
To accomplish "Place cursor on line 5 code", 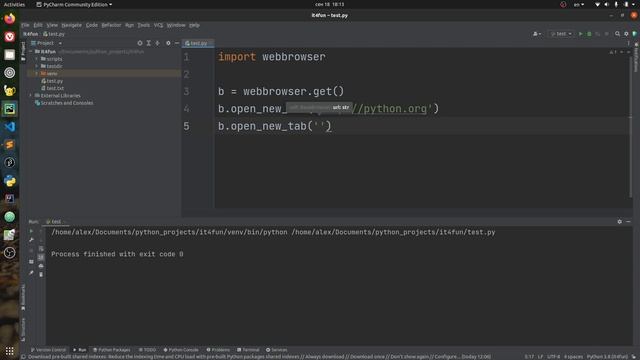I will 274,126.
